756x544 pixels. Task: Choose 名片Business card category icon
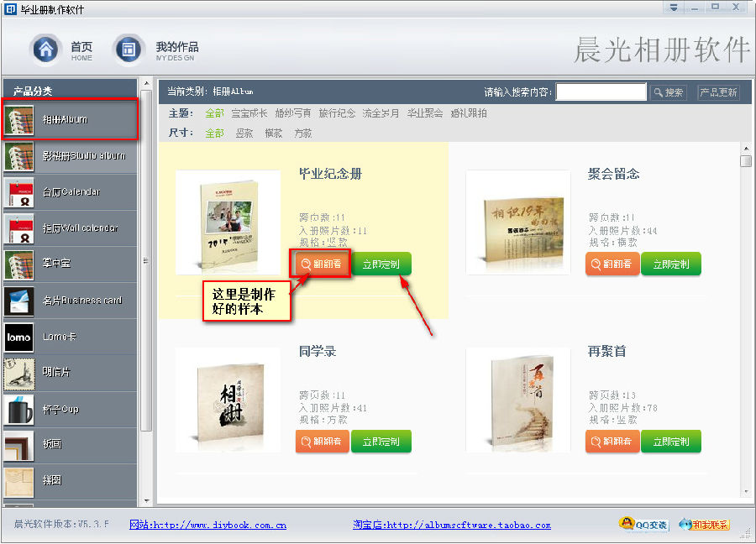[x=19, y=301]
